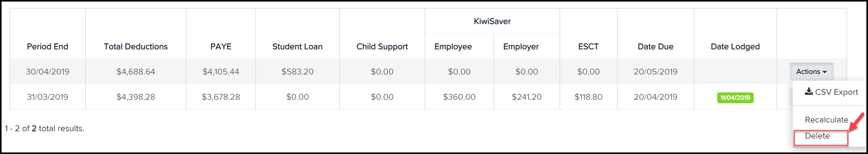The image size is (868, 154).
Task: Click the ESCT column header
Action: tap(588, 47)
